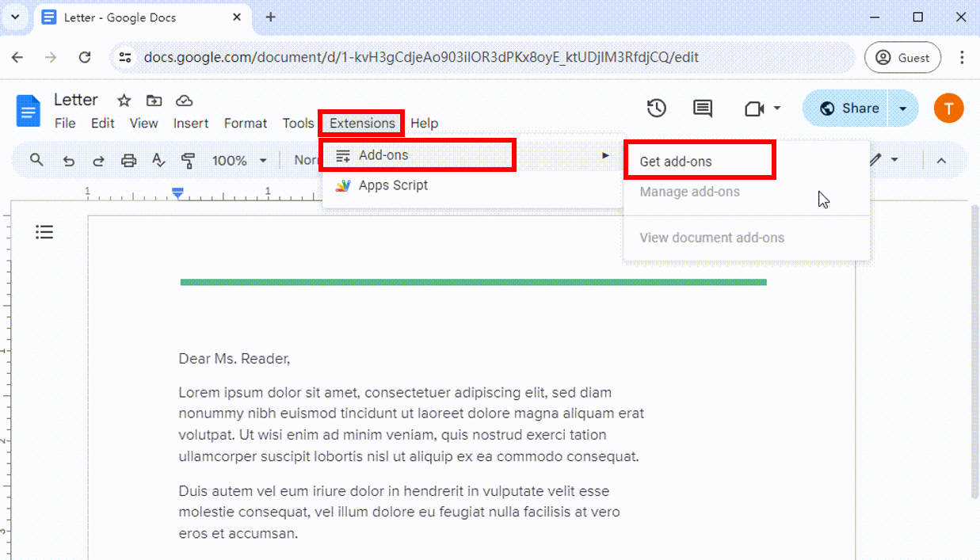Open Chrome three-dot menu
Image resolution: width=980 pixels, height=560 pixels.
(x=962, y=57)
